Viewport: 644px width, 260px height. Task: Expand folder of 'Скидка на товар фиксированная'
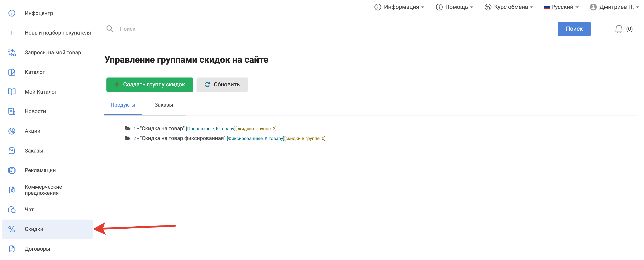[x=128, y=138]
